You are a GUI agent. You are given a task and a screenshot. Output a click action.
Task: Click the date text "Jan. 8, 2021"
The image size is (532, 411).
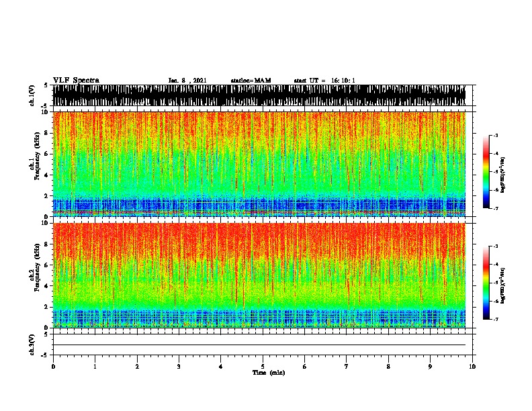click(x=187, y=81)
